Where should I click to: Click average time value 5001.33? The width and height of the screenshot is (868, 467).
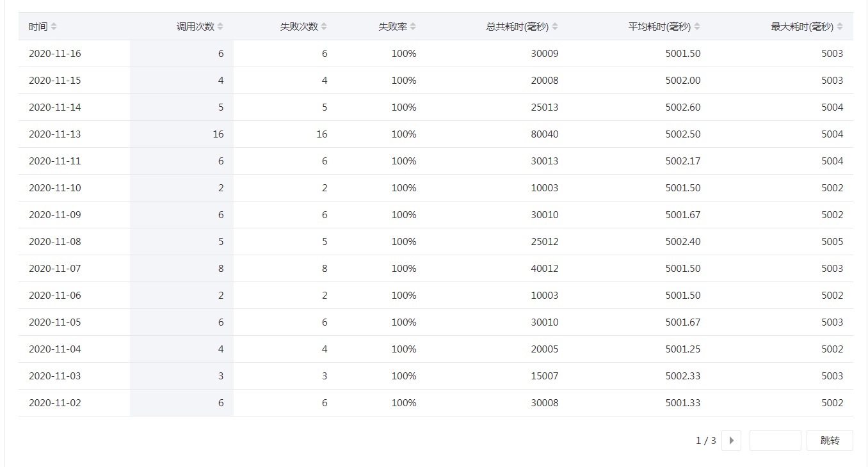[683, 403]
